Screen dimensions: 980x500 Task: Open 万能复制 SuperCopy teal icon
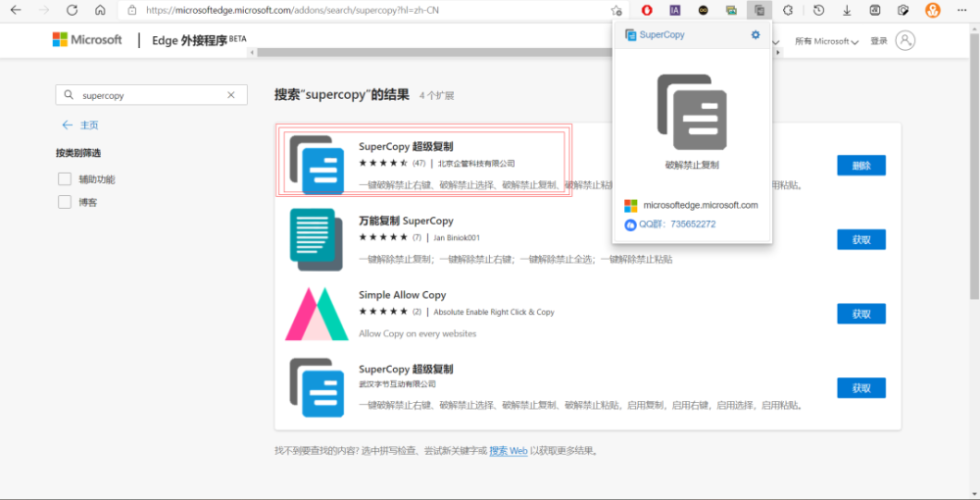pos(317,239)
